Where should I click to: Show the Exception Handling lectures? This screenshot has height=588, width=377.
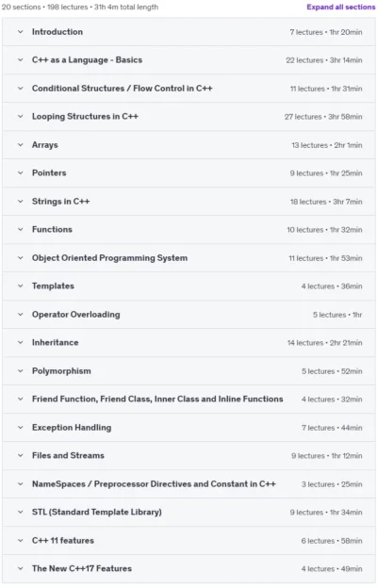click(x=188, y=428)
